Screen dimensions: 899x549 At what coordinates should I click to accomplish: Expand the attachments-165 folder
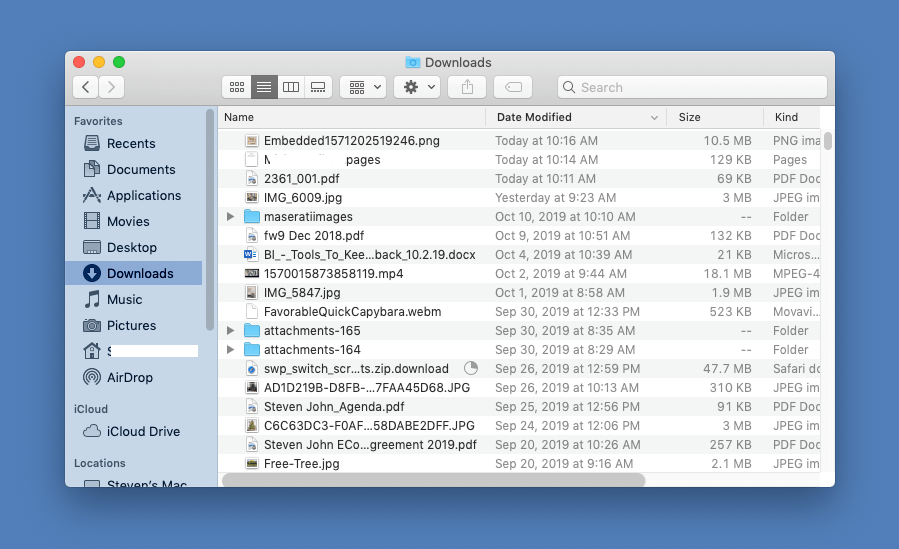[x=230, y=331]
